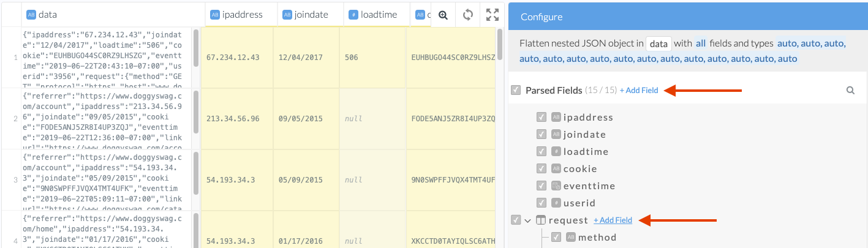Open the 'data' column selector
The image size is (868, 248).
[x=659, y=44]
